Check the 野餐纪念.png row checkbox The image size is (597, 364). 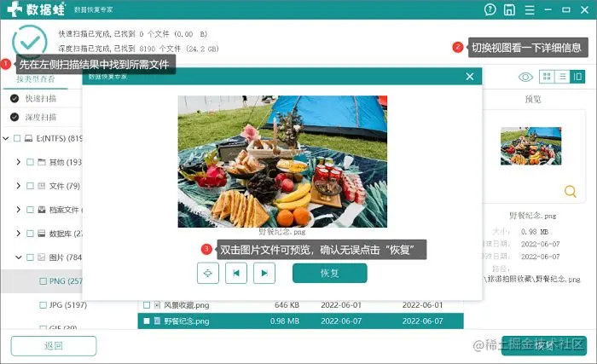(147, 321)
